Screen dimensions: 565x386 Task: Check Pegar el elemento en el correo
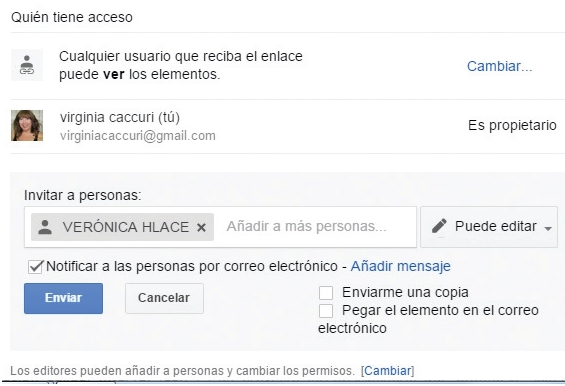(x=326, y=311)
